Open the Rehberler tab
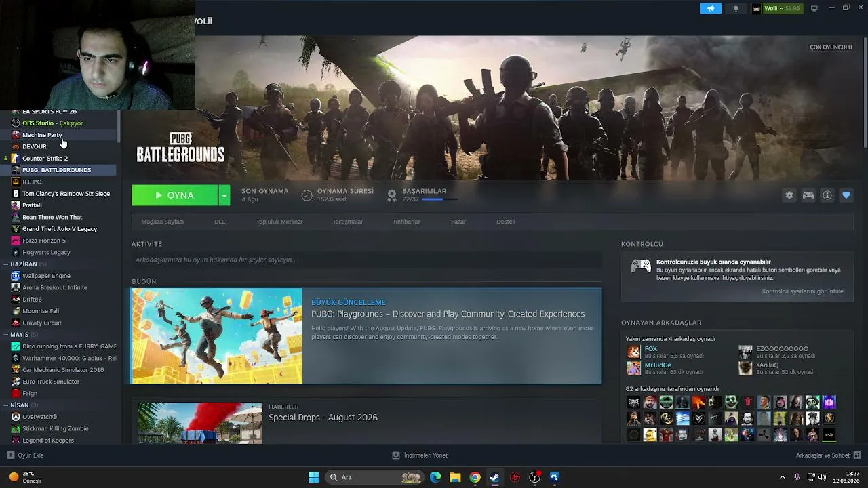The height and width of the screenshot is (488, 868). (407, 222)
